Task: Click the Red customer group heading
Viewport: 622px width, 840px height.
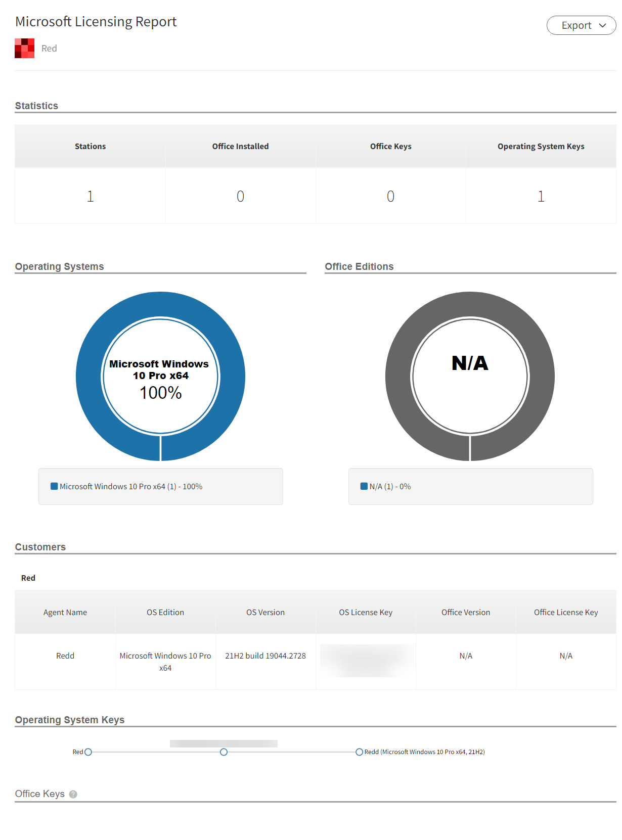Action: click(x=28, y=578)
